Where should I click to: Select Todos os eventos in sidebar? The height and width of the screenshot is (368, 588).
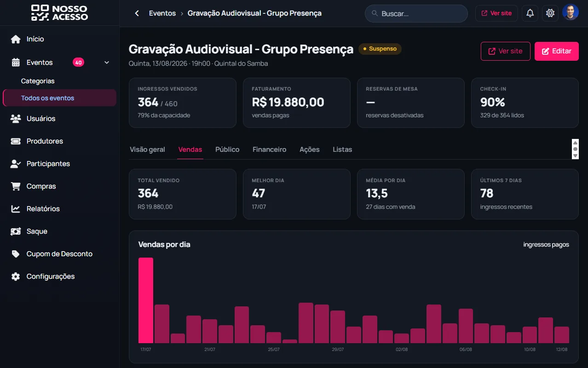coord(59,98)
